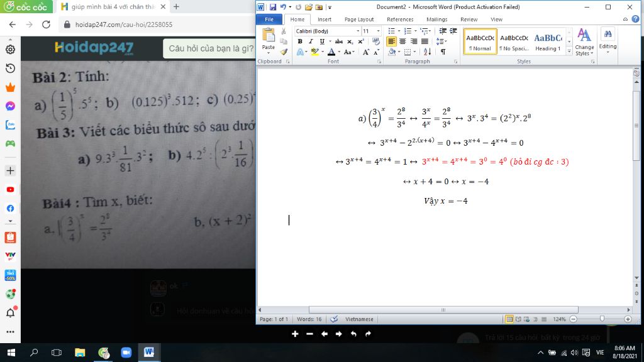Apply the Text Highlight Color marker
This screenshot has width=644, height=362.
point(314,52)
